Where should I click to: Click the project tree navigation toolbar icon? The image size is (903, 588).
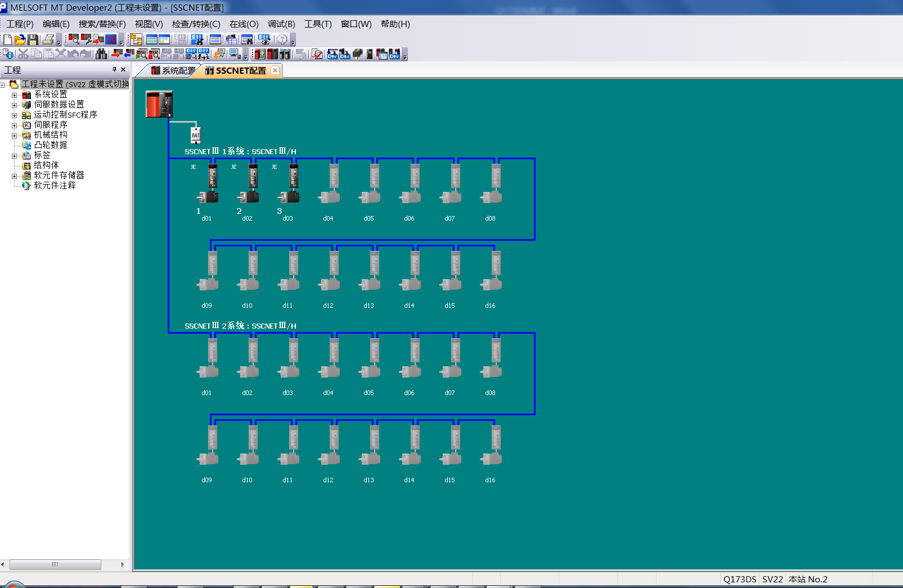[136, 39]
